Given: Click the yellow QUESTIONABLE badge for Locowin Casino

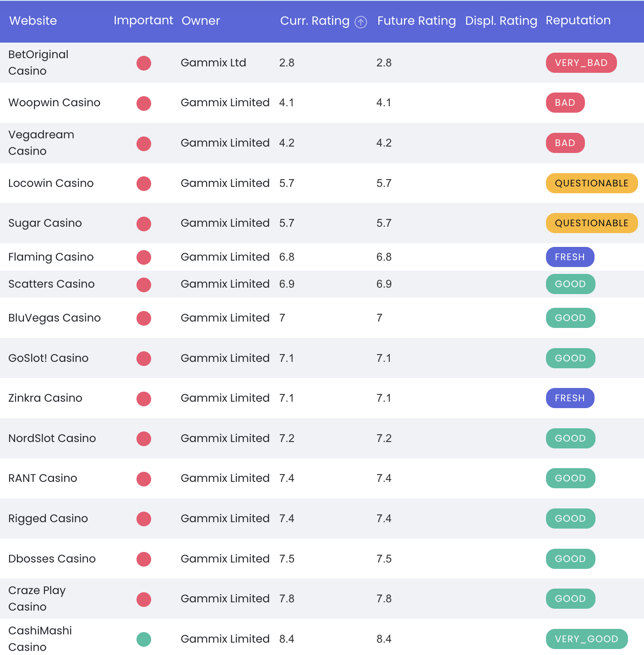Looking at the screenshot, I should [591, 183].
